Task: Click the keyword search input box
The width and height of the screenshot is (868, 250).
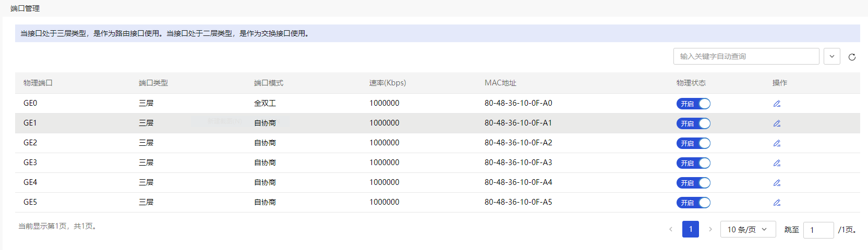Action: point(746,56)
